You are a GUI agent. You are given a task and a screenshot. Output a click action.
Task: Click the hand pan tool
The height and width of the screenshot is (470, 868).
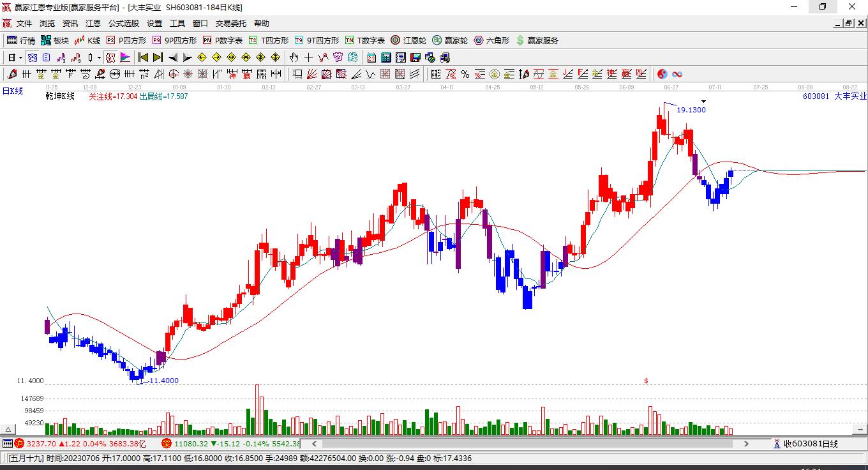point(294,57)
